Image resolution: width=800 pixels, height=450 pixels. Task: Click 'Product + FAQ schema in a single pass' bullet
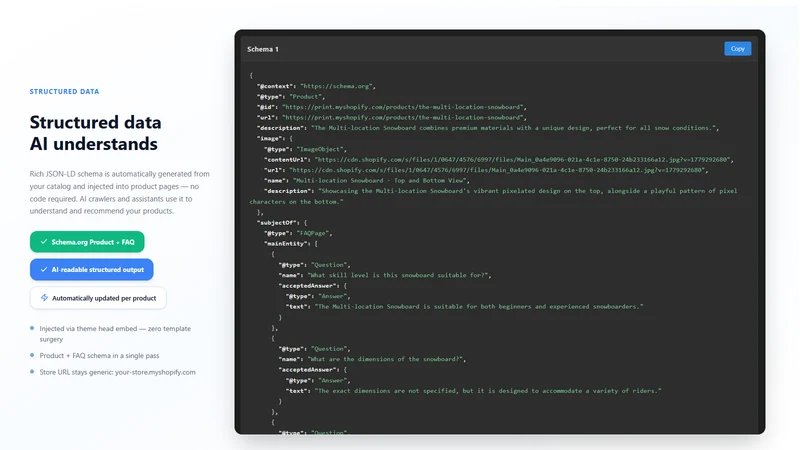coord(99,356)
